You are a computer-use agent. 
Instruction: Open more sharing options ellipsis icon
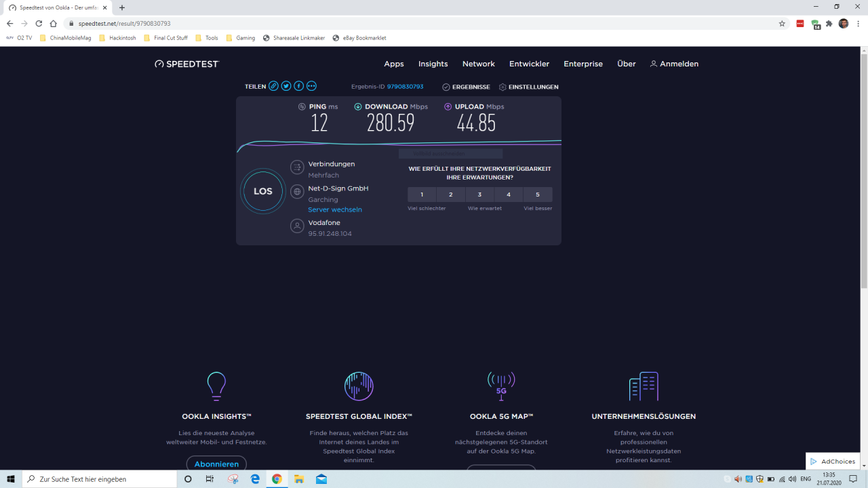tap(311, 86)
